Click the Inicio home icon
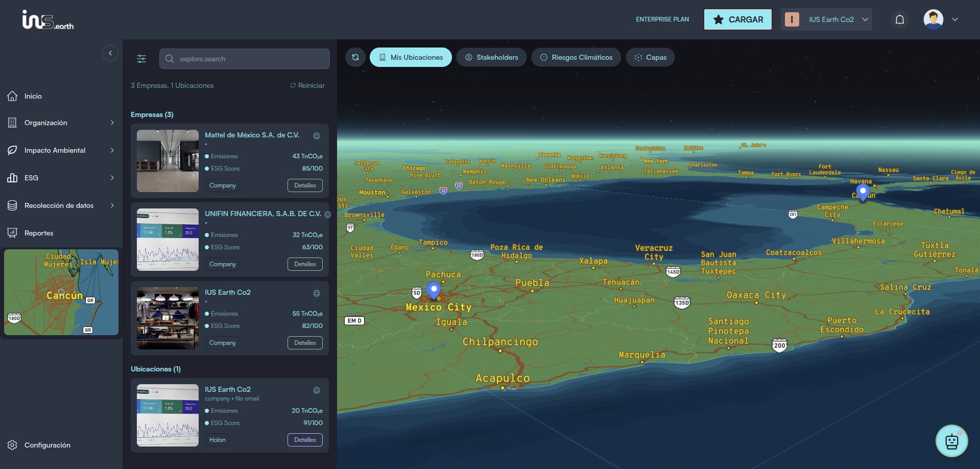The height and width of the screenshot is (469, 980). [x=12, y=96]
